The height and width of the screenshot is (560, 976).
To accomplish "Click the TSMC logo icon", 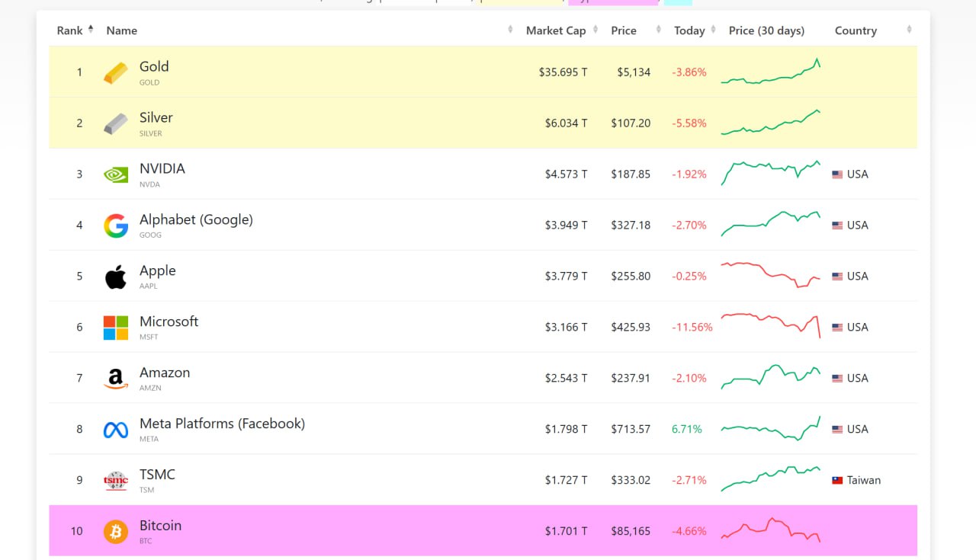I will coord(116,481).
